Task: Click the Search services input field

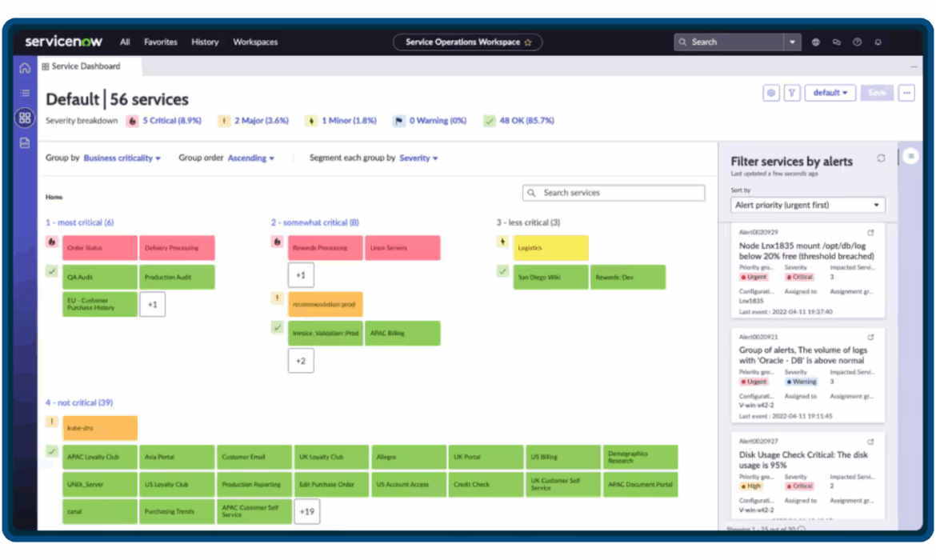Action: point(613,193)
